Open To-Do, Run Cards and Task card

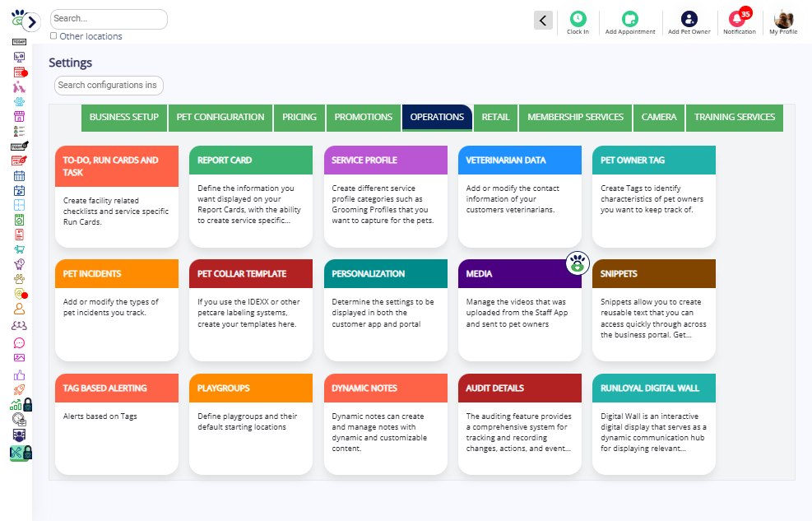117,196
